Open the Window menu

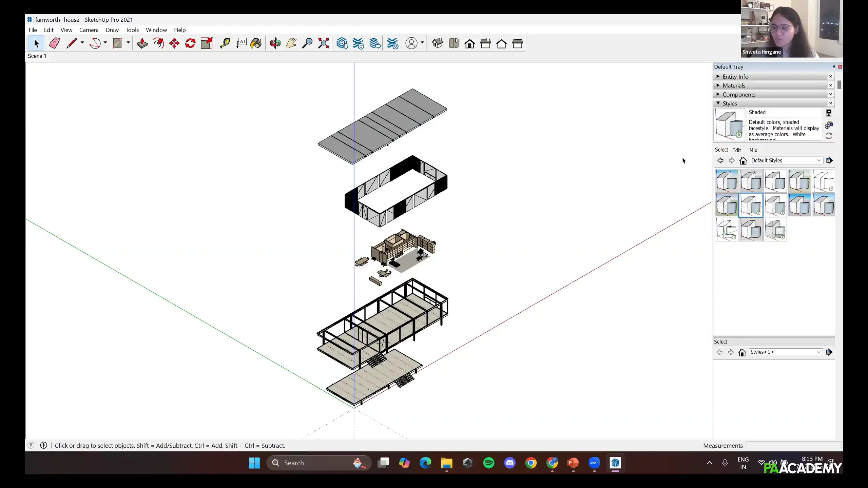click(156, 30)
